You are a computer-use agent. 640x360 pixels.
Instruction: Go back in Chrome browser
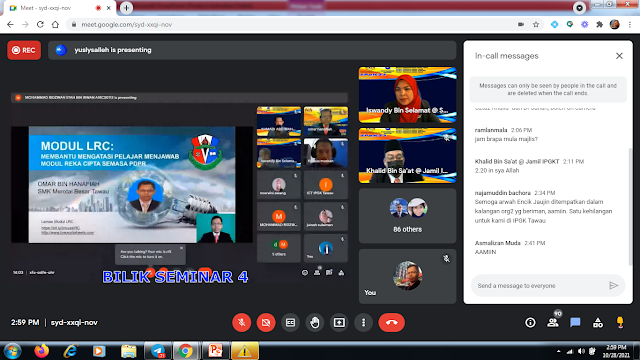coord(10,24)
